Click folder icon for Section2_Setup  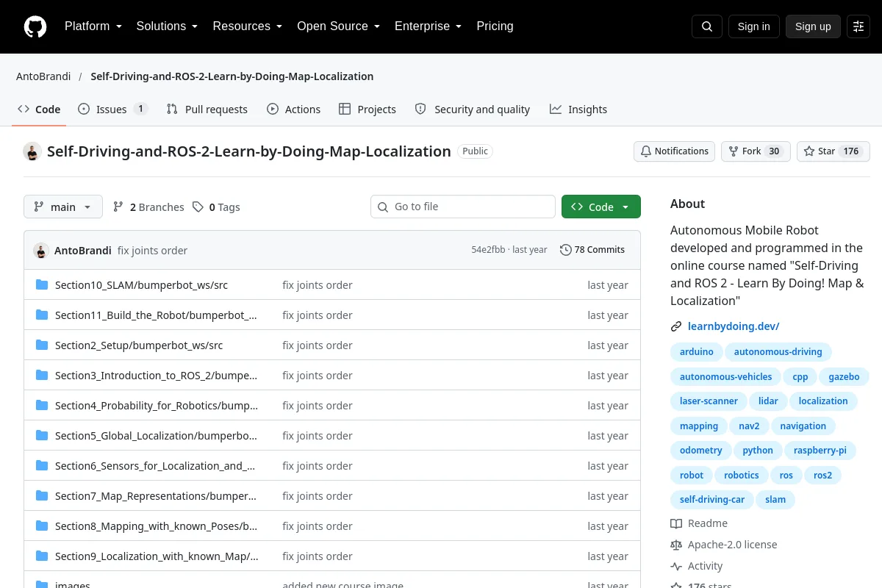click(x=42, y=345)
